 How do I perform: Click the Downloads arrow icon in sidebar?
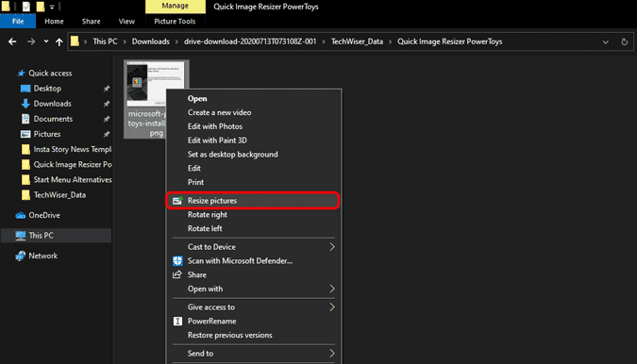pos(25,104)
